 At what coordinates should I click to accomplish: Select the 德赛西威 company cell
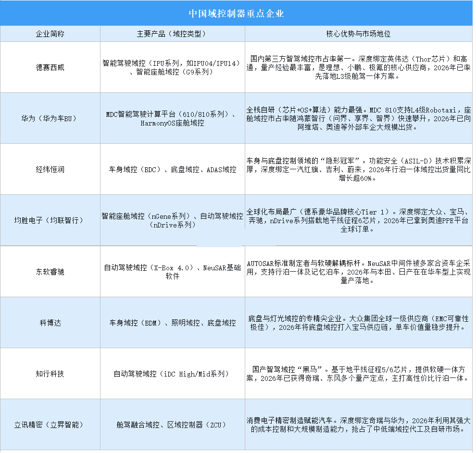coord(50,67)
